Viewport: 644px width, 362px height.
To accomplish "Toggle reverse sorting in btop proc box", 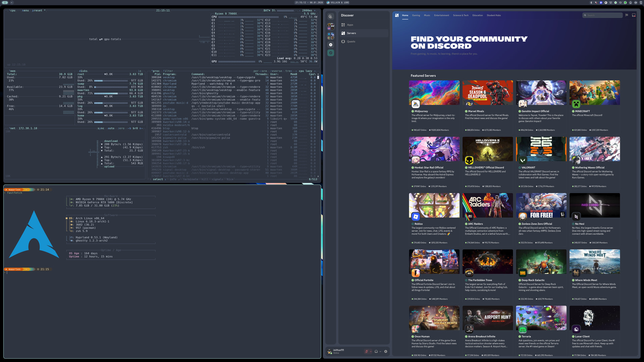I will [276, 71].
